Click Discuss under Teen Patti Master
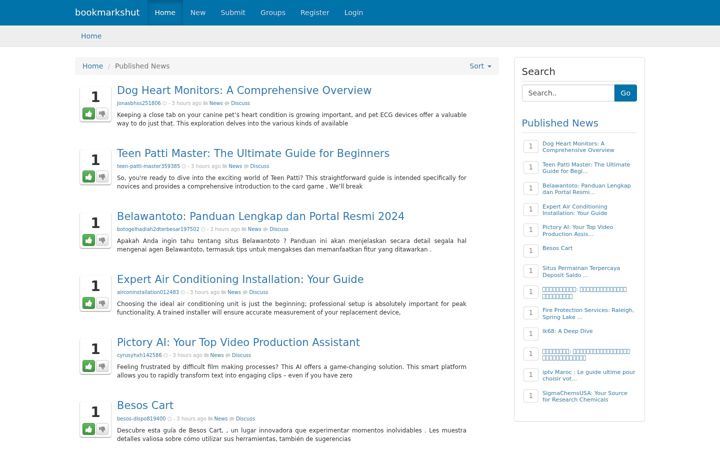This screenshot has height=450, width=720. click(x=259, y=166)
